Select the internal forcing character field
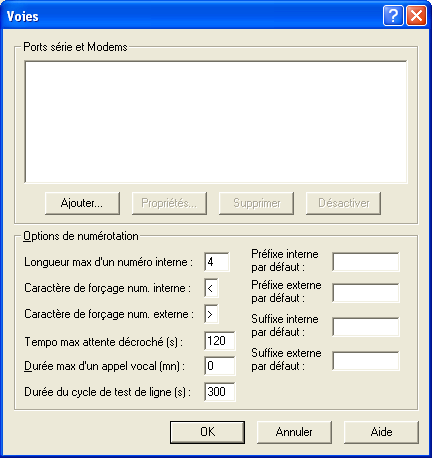This screenshot has width=432, height=458. click(211, 288)
